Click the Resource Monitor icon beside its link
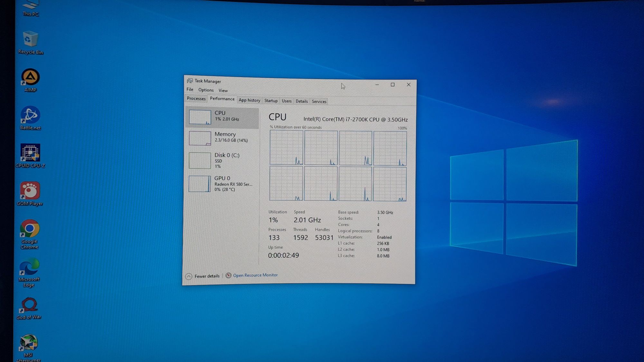Image resolution: width=644 pixels, height=362 pixels. (x=228, y=275)
